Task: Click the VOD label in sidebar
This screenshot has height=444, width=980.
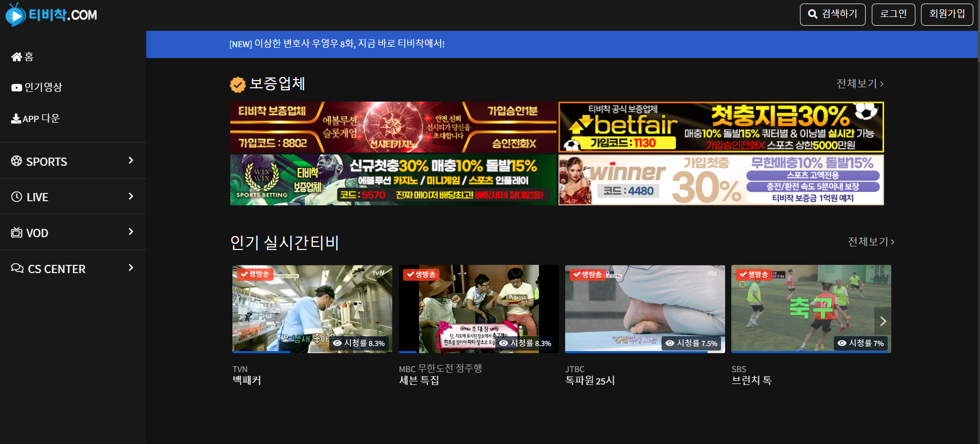Action: (x=37, y=233)
